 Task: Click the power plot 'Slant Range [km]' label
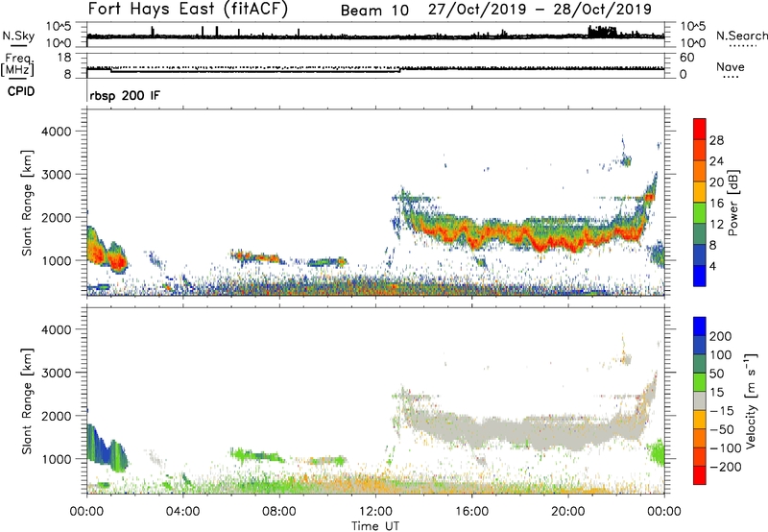[x=27, y=203]
